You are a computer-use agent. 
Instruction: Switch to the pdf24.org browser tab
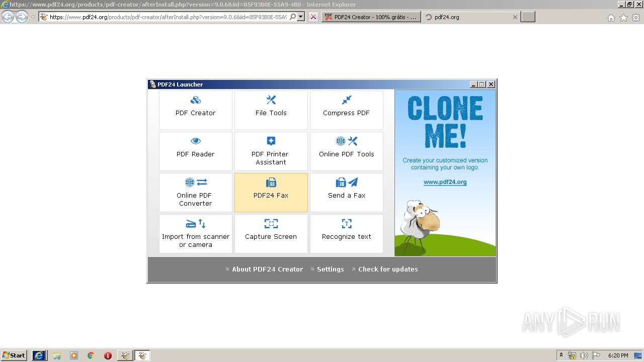[470, 17]
